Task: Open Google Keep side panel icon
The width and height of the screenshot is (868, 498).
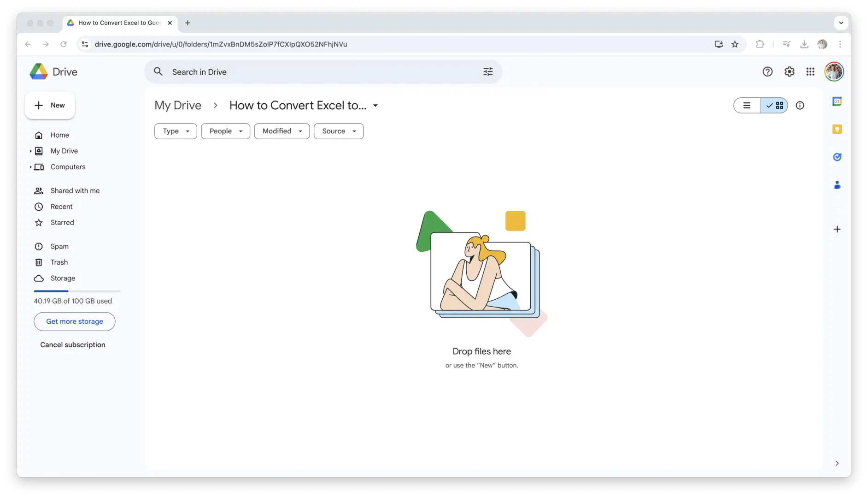Action: 837,130
